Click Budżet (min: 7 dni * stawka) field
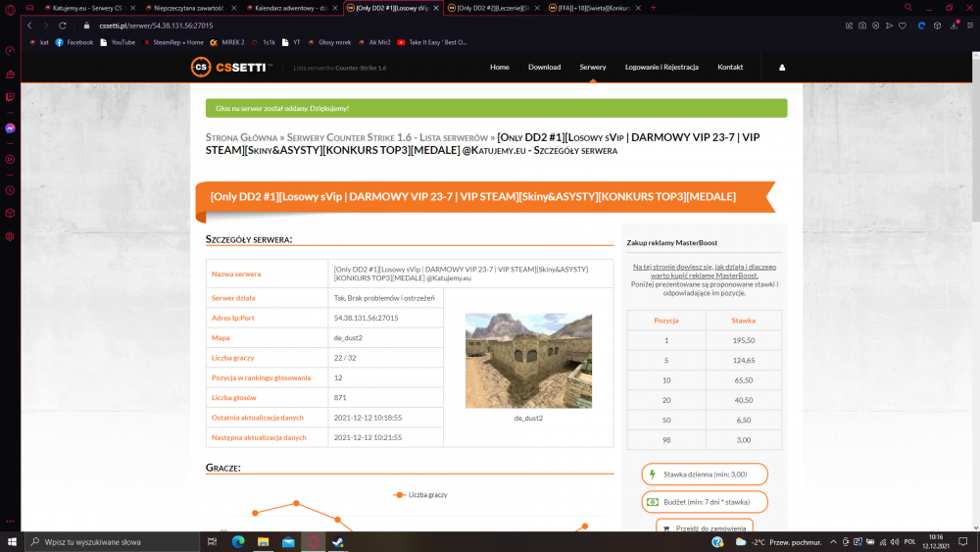 click(705, 501)
